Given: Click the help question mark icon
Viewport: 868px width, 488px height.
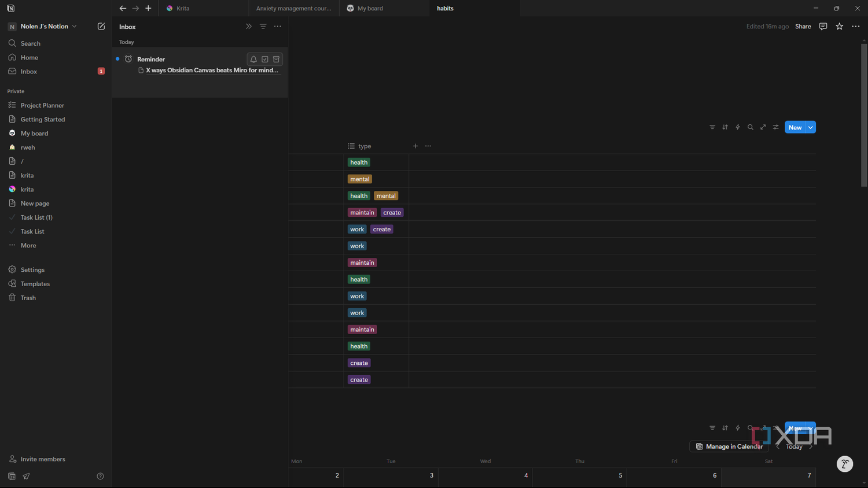Looking at the screenshot, I should click(100, 476).
